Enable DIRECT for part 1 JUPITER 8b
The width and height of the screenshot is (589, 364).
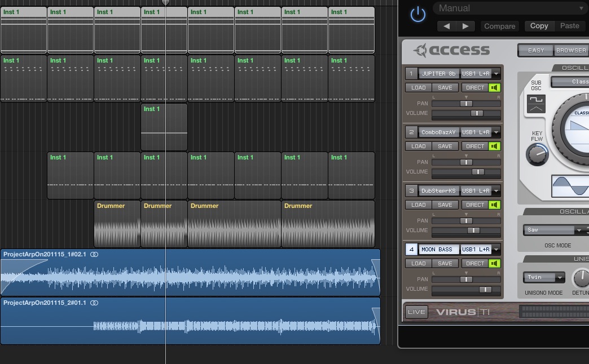(x=475, y=87)
